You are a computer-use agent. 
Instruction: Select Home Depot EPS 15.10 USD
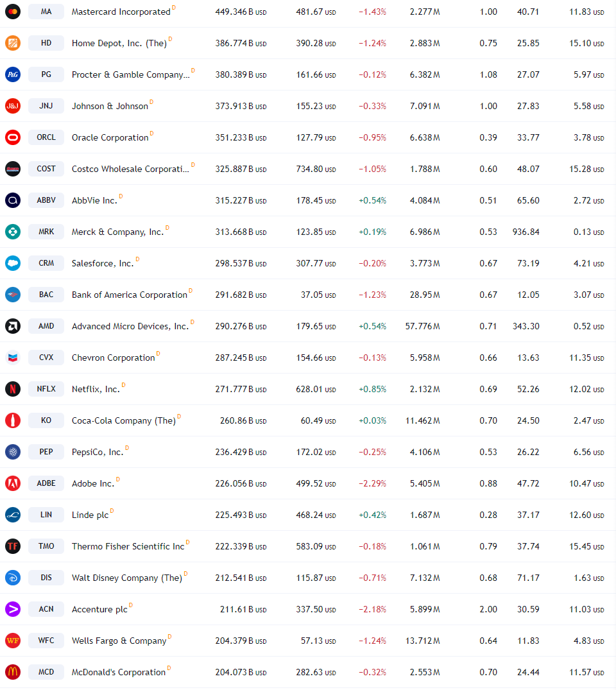tap(586, 43)
